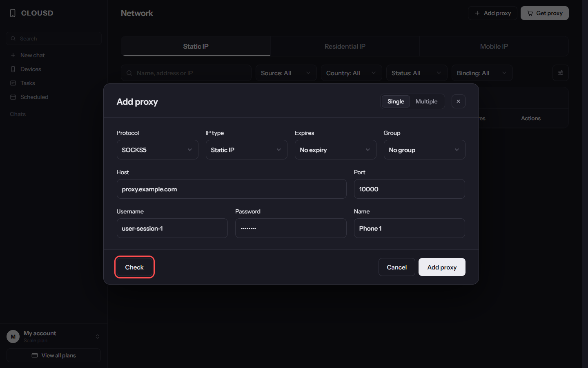Click the sidebar Search field
588x368 pixels.
53,38
